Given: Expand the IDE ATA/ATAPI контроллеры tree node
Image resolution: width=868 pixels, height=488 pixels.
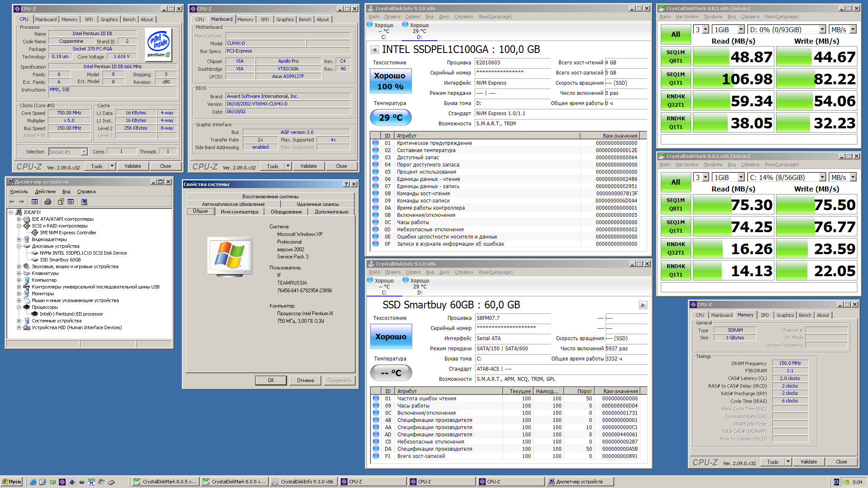Looking at the screenshot, I should click(x=19, y=219).
